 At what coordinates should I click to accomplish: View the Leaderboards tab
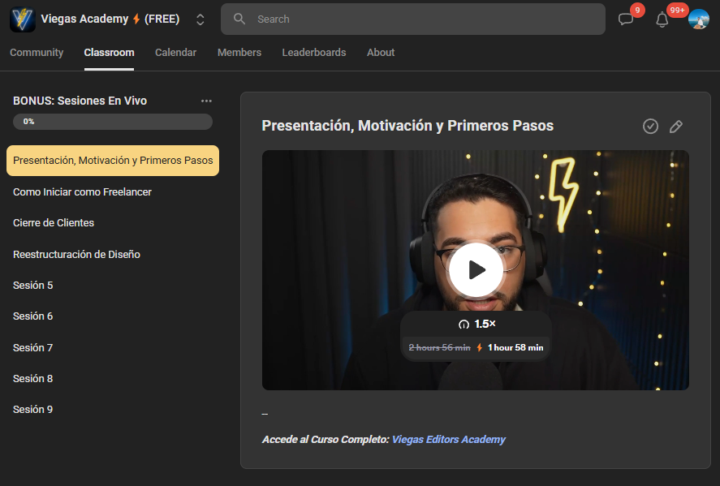click(x=314, y=52)
